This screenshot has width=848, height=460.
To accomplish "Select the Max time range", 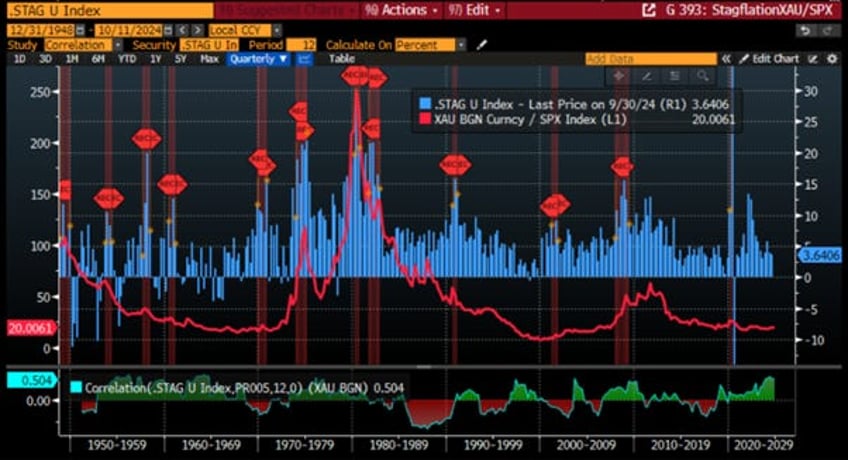I will (209, 59).
